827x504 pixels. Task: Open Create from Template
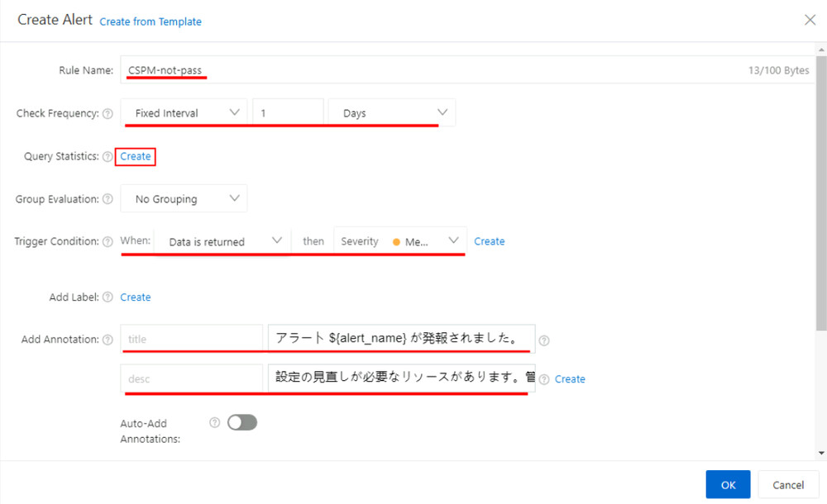pos(151,21)
